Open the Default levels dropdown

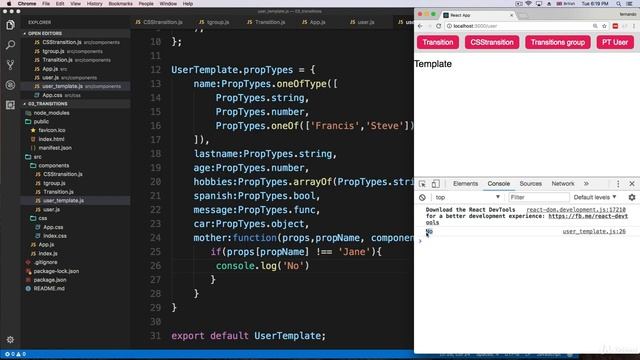click(595, 197)
